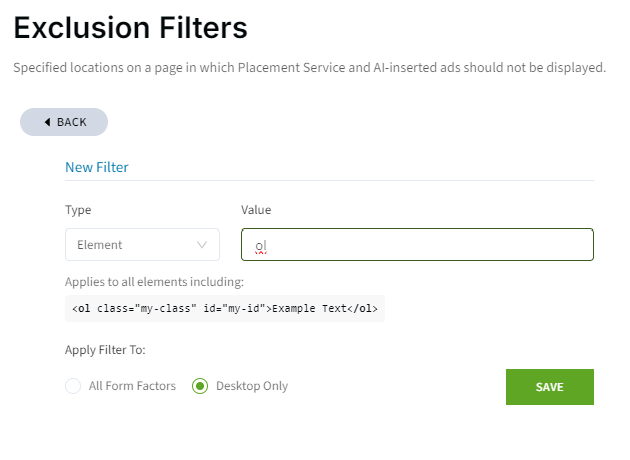Viewport: 630px width, 460px height.
Task: Save the new exclusion filter
Action: click(x=549, y=387)
